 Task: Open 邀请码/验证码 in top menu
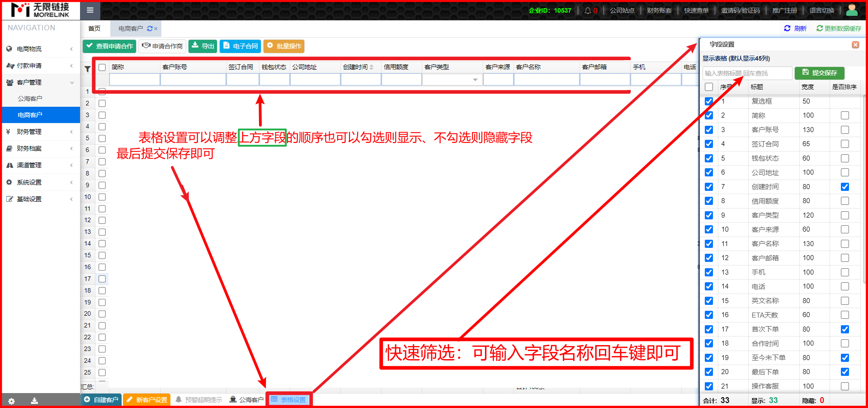click(x=741, y=10)
